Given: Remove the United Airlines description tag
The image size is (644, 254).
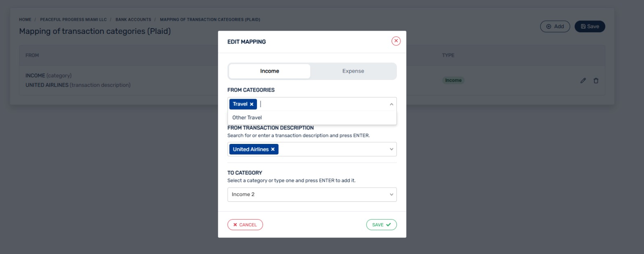Looking at the screenshot, I should tap(273, 150).
